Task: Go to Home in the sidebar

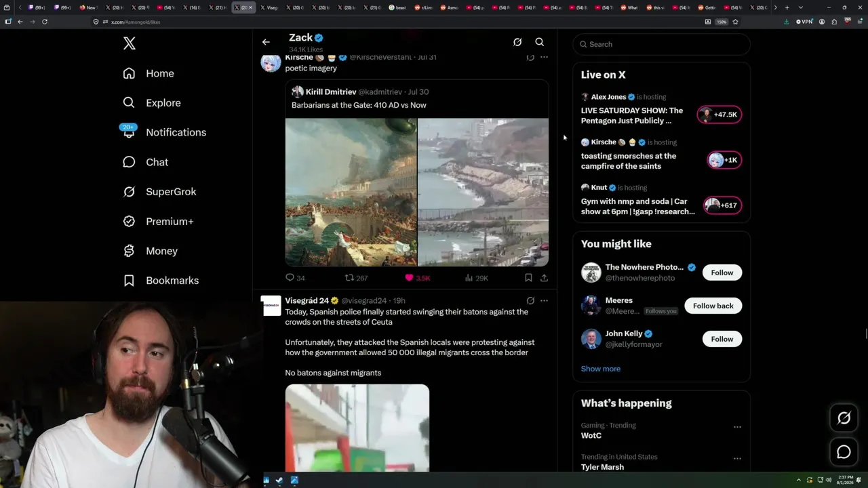Action: pyautogui.click(x=149, y=73)
